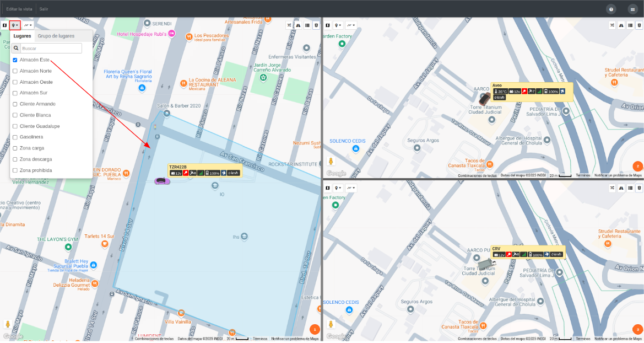Check the Zona prohibida checkbox
The image size is (644, 343).
pos(15,171)
